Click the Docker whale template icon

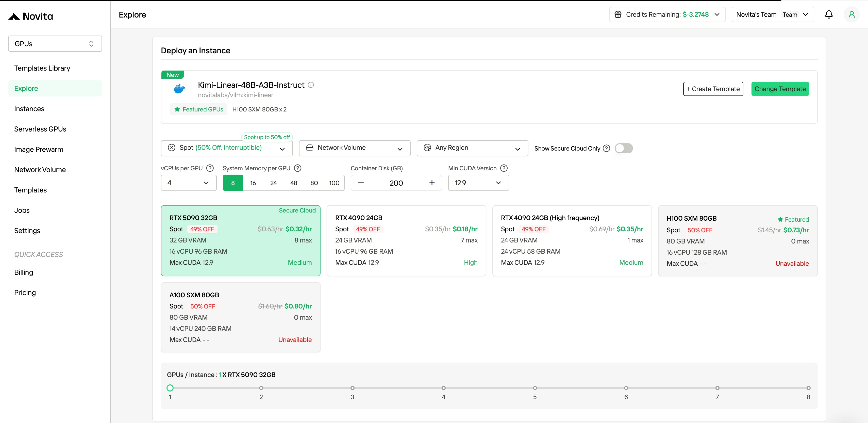(x=179, y=89)
